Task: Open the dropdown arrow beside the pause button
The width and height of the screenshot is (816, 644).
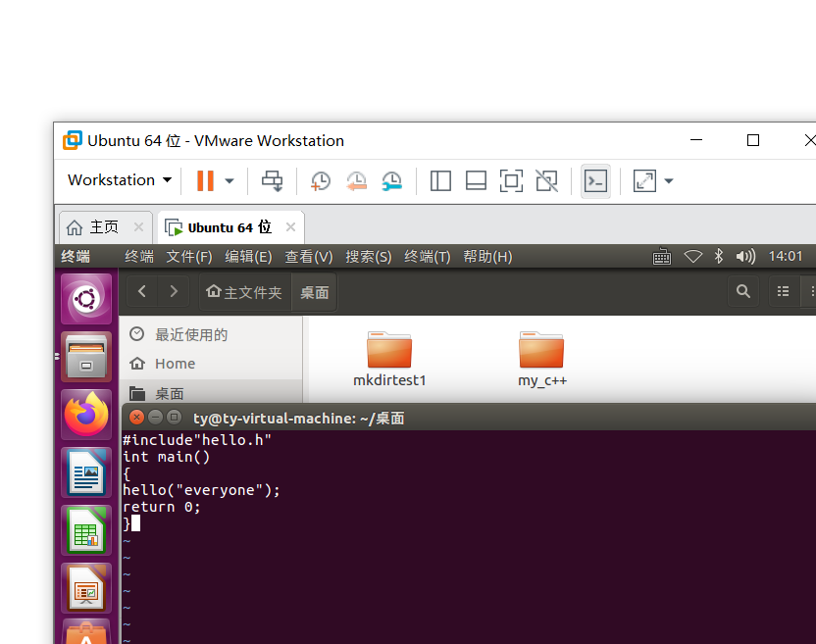Action: click(x=229, y=181)
